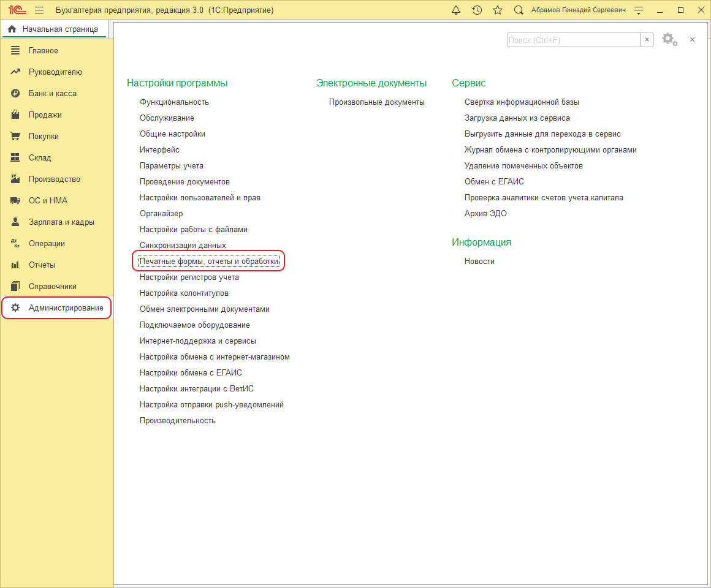Open Удаление помеченных объектов
Screen dimensions: 711x588
click(x=523, y=166)
